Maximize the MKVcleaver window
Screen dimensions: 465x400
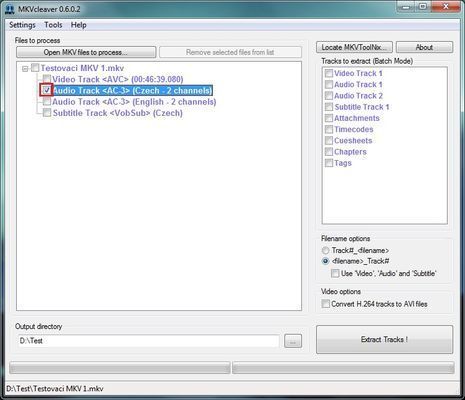pos(423,6)
